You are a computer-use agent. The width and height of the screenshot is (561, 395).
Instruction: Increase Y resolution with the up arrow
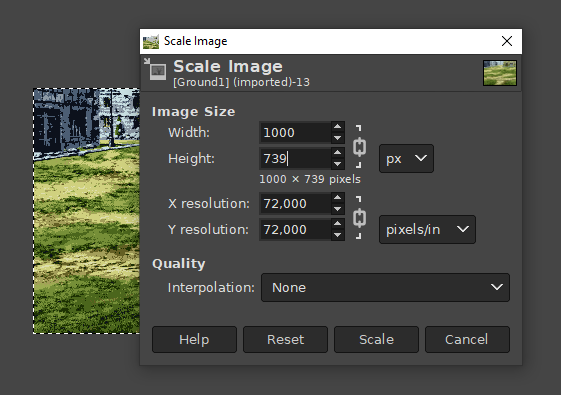click(337, 224)
